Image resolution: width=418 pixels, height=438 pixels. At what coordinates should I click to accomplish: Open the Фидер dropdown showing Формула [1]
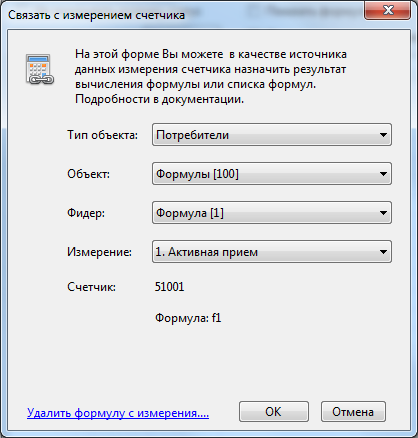pos(272,213)
